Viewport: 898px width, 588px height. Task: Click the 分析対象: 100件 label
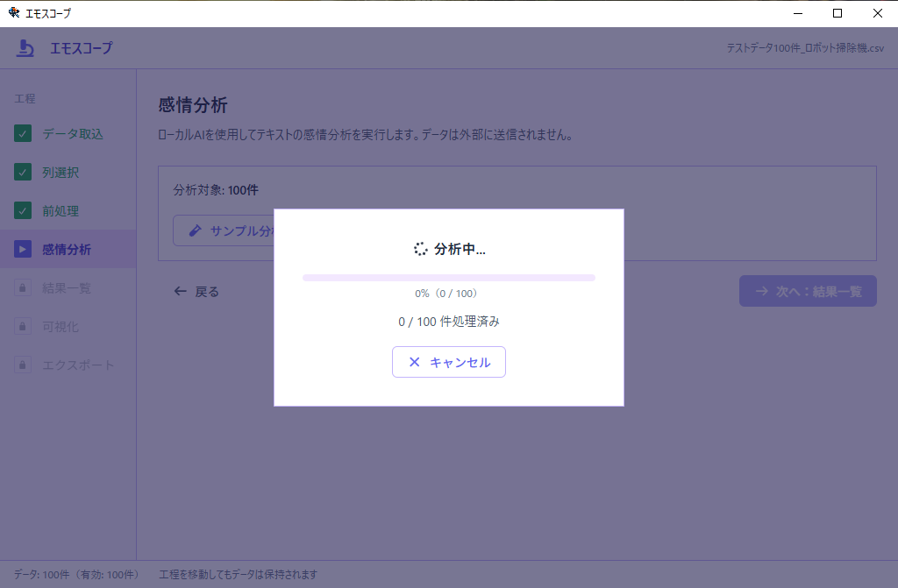216,190
